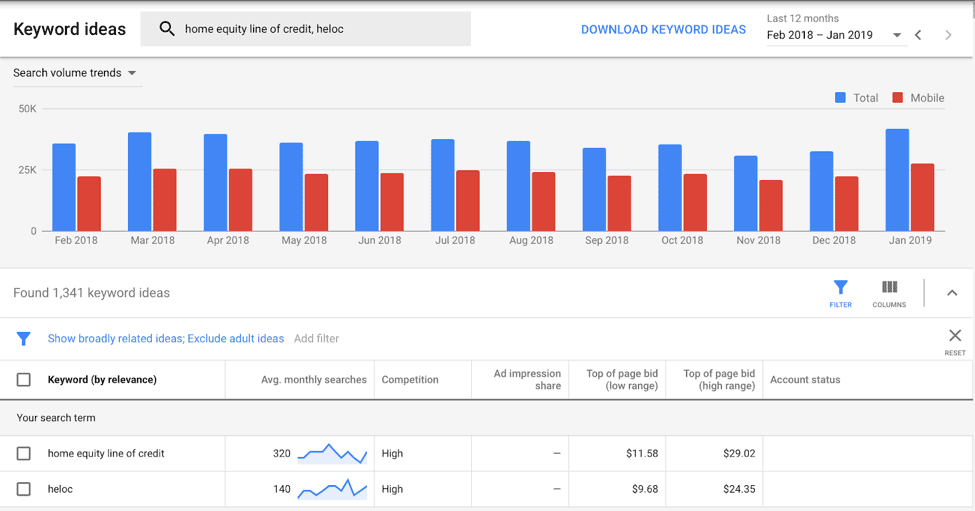Click the blue Total legend swatch

point(840,98)
